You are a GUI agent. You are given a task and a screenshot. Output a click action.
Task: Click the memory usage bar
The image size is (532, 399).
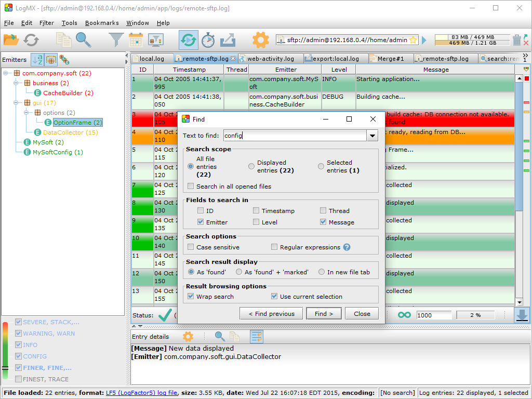[x=472, y=40]
